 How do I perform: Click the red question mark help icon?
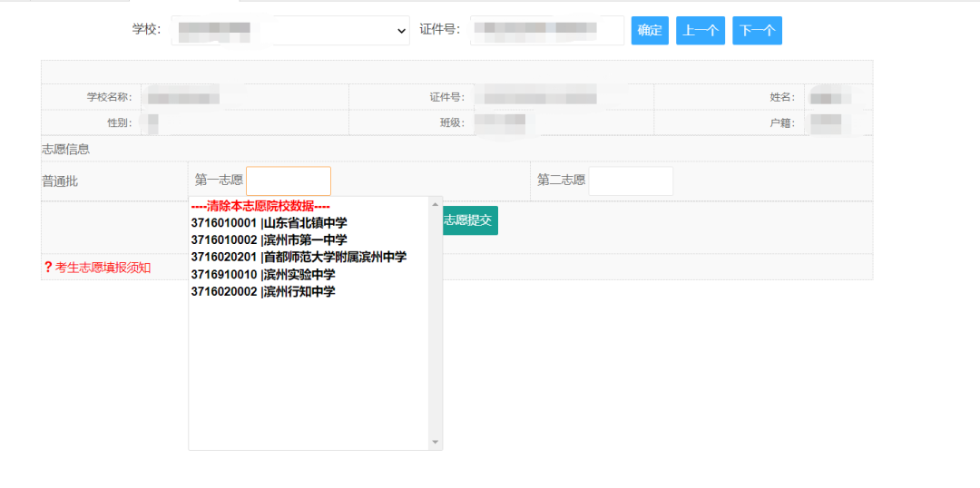[48, 267]
